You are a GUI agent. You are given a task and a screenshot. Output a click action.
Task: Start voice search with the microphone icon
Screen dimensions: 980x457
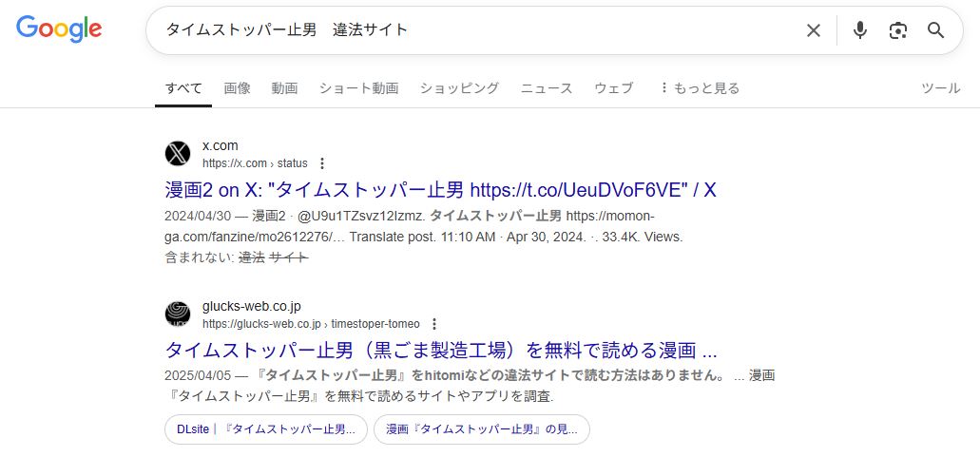[x=860, y=30]
